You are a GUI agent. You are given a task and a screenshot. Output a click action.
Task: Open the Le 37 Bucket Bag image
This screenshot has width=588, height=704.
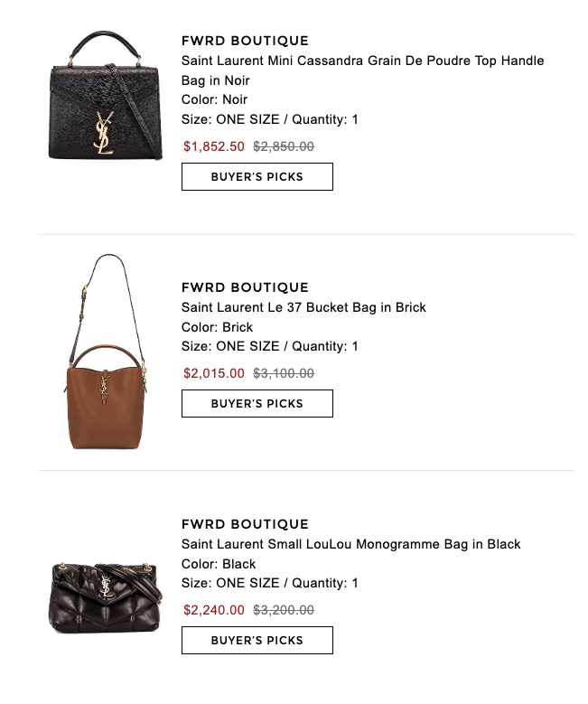[106, 352]
